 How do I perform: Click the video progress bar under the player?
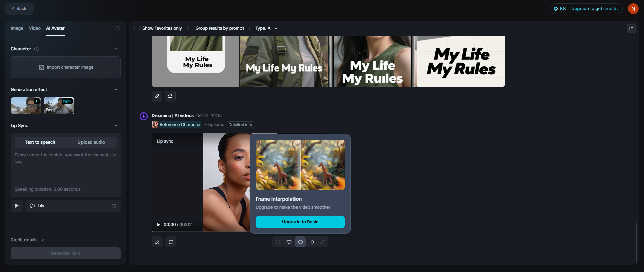pyautogui.click(x=201, y=231)
